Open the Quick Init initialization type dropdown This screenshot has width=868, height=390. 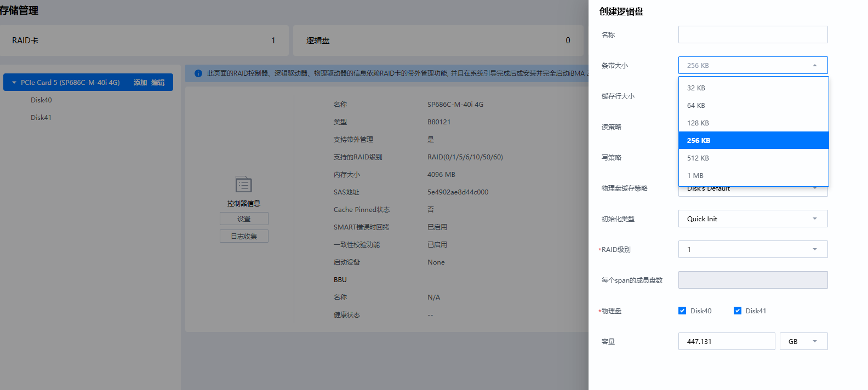(x=752, y=219)
